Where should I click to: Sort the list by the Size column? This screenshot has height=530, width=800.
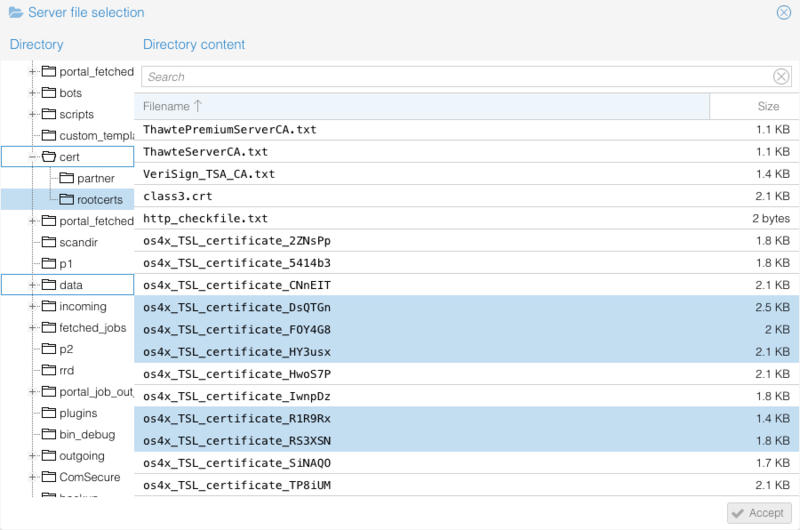pos(767,106)
